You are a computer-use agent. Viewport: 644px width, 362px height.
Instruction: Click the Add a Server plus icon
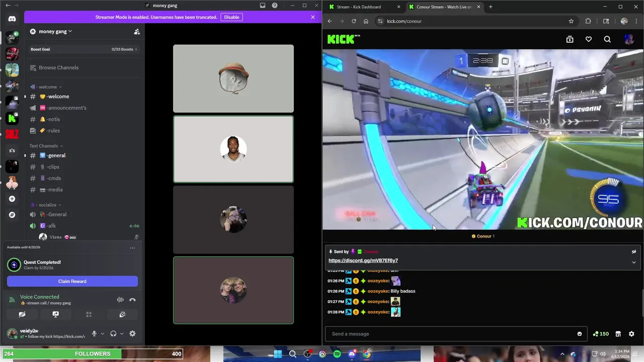[12, 199]
